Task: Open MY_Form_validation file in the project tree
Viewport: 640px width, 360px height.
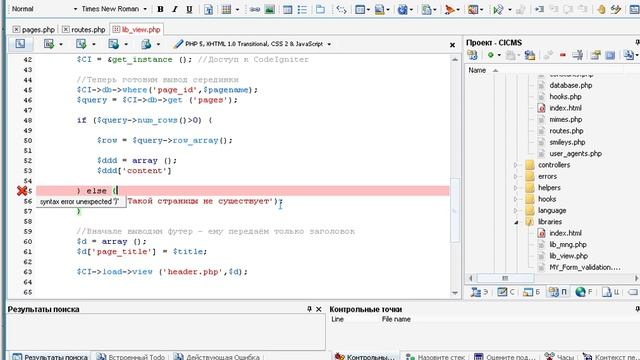Action: (584, 267)
